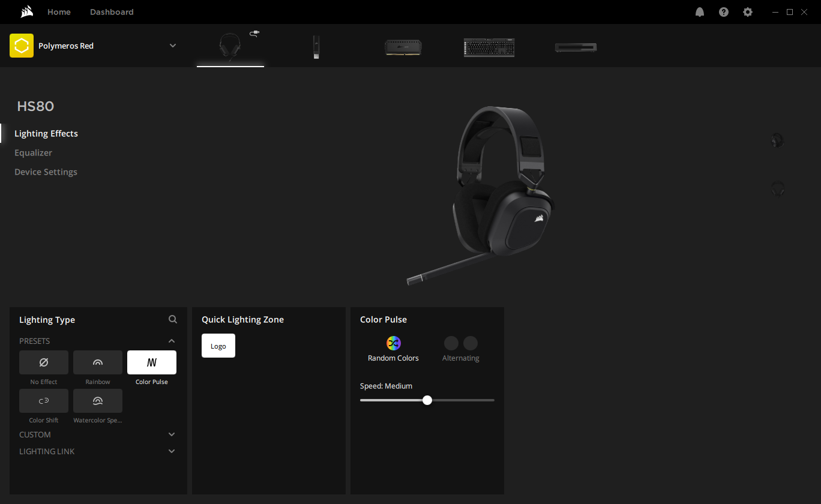This screenshot has width=821, height=504.
Task: Adjust the Speed slider handle
Action: pos(427,400)
